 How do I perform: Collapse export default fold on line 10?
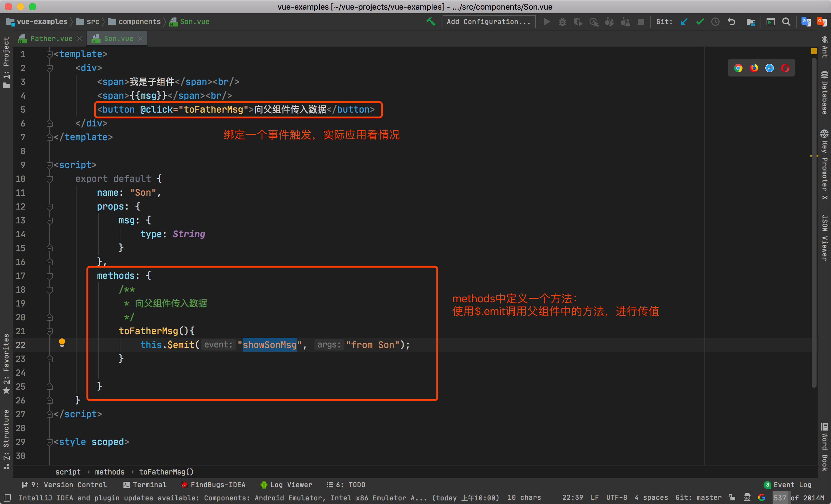pyautogui.click(x=50, y=179)
